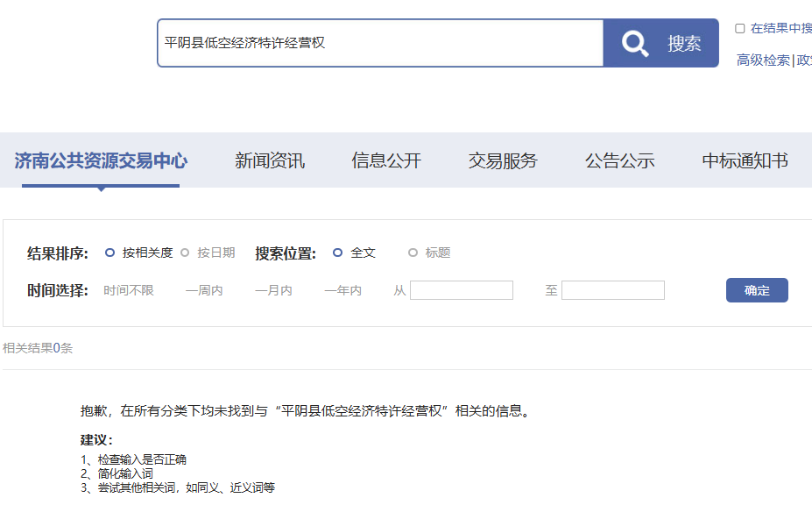Sort results with the 按日期 radio button

click(185, 252)
